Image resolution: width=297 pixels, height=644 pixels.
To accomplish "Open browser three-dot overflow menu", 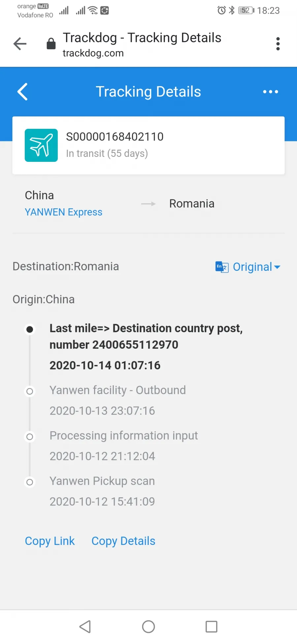I will (278, 44).
